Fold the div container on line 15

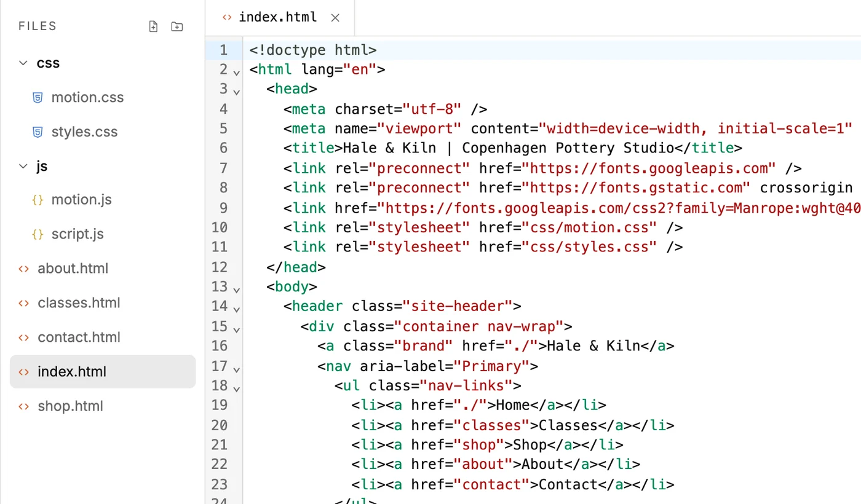pos(236,329)
